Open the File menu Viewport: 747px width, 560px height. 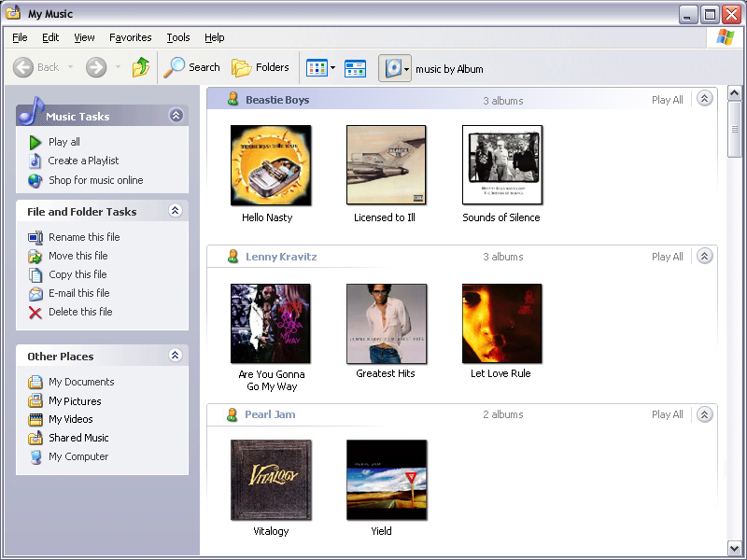tap(20, 37)
